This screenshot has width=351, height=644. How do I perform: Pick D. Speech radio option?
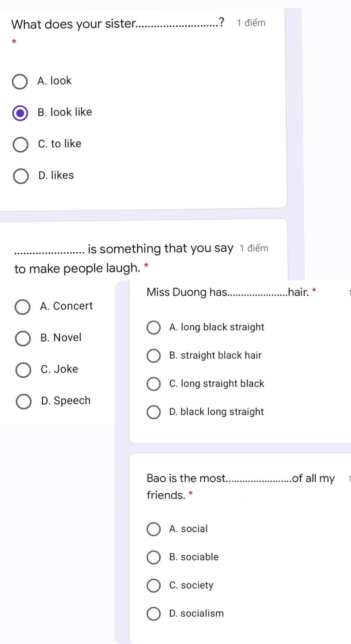click(x=24, y=401)
